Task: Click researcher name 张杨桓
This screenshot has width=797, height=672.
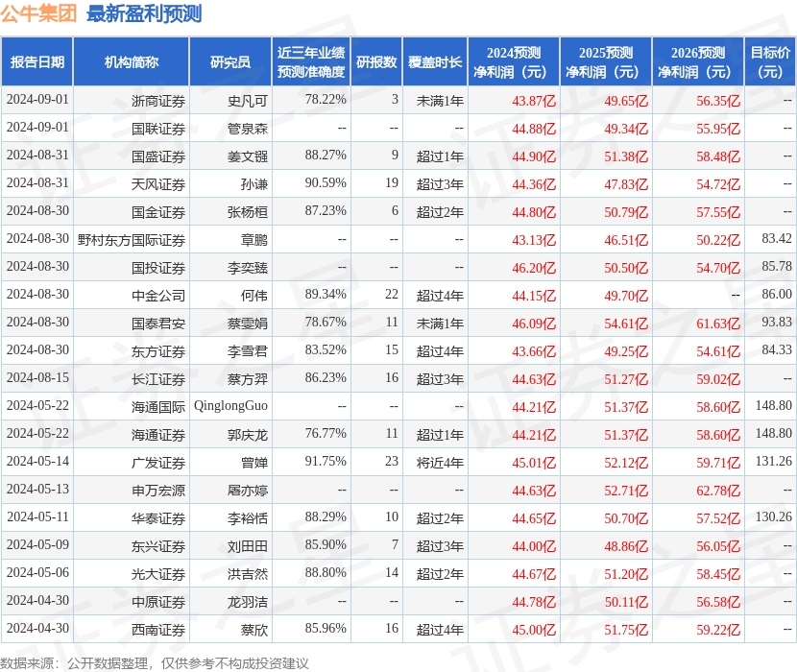Action: (x=248, y=212)
